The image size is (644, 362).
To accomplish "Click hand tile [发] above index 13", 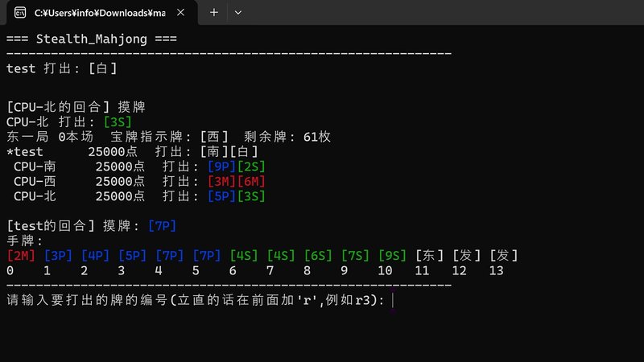I will pyautogui.click(x=504, y=256).
